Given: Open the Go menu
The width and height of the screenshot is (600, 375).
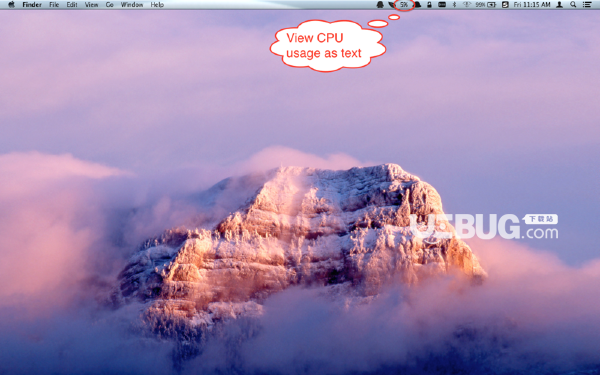Looking at the screenshot, I should 109,5.
